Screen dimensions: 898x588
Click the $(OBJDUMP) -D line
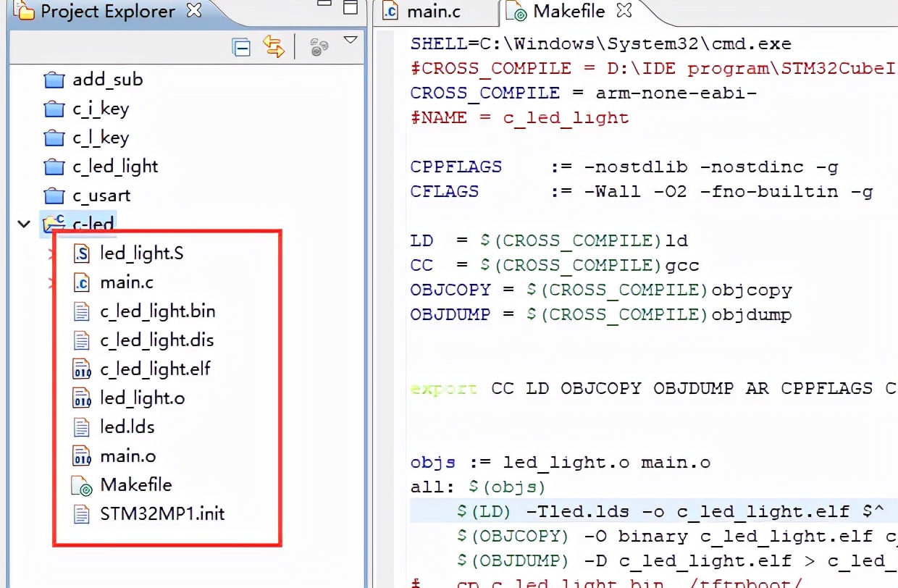click(676, 560)
